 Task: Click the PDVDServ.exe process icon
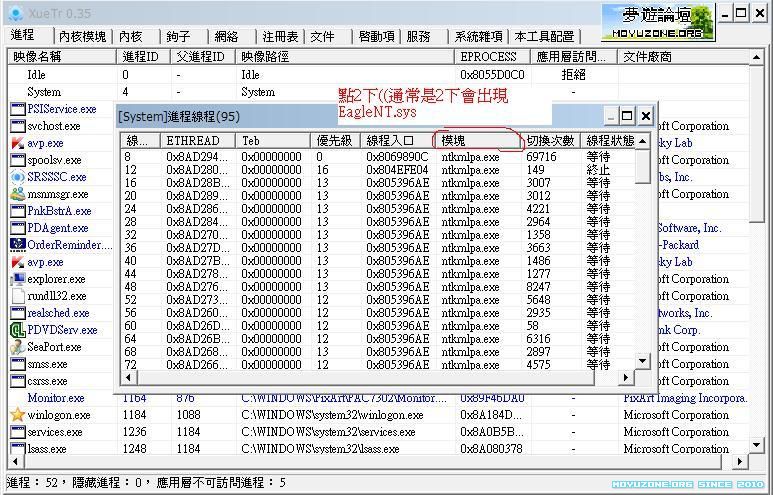tap(17, 330)
